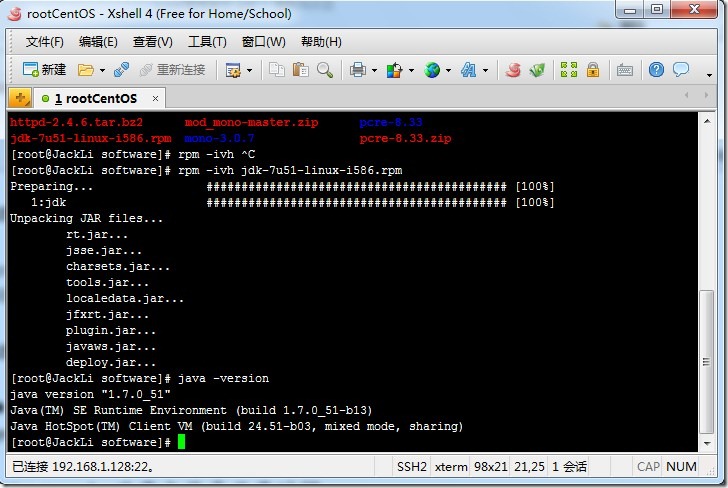
Task: Click the 1 会话 status bar entry
Action: point(569,466)
